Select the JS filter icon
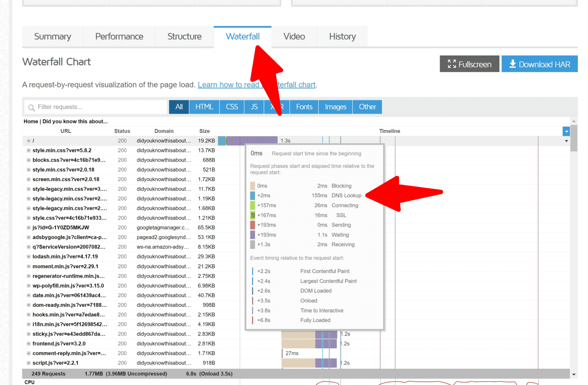The width and height of the screenshot is (588, 385). (x=254, y=107)
